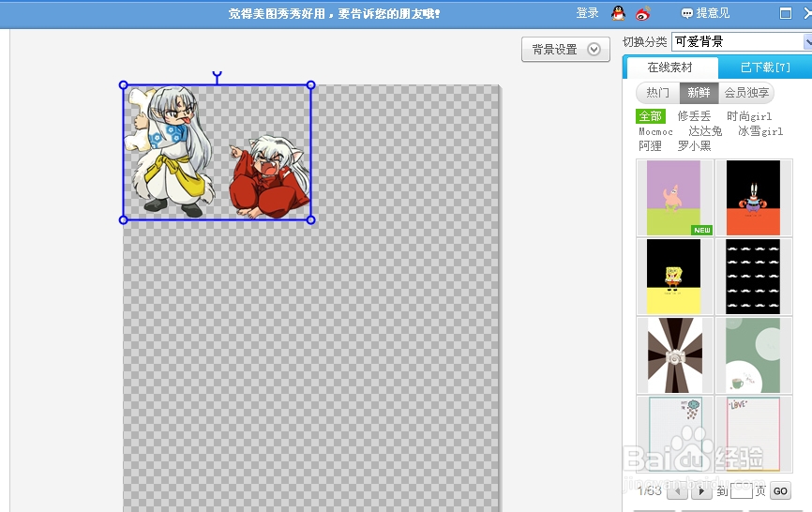Select the 新鲜 filter
This screenshot has width=812, height=512.
699,93
